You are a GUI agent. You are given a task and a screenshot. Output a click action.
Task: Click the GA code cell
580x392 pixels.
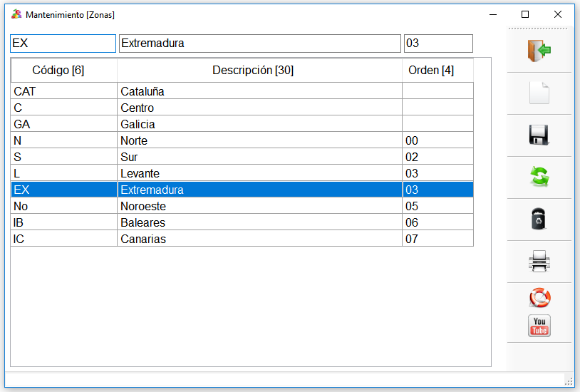(x=64, y=123)
